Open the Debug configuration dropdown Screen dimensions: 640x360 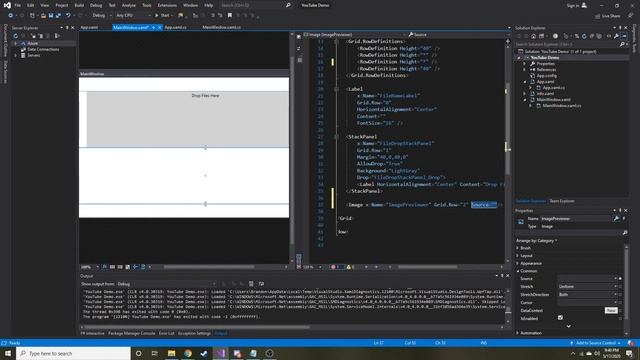(x=102, y=16)
